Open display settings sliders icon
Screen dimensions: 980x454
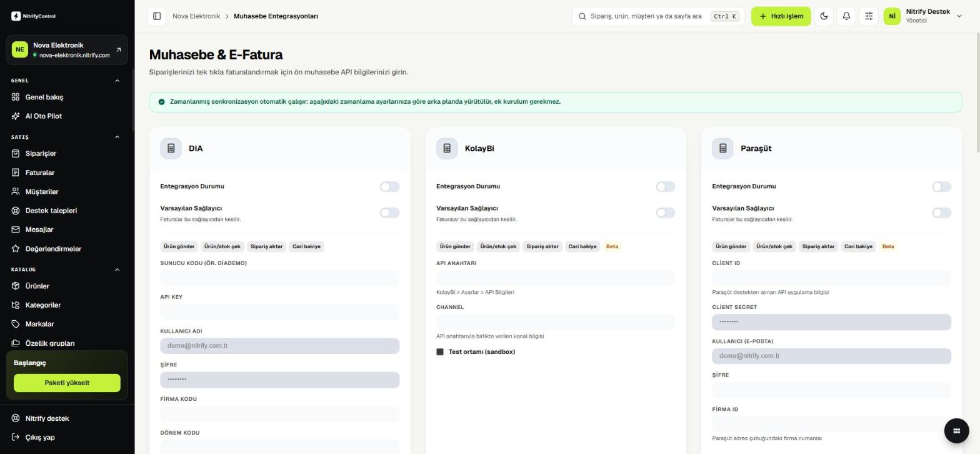pos(869,16)
